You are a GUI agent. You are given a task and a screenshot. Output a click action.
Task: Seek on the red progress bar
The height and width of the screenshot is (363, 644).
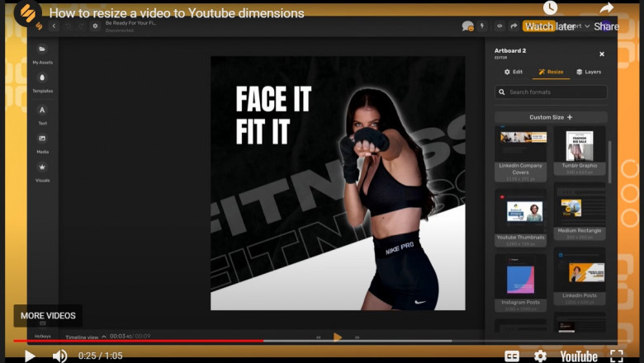138,341
